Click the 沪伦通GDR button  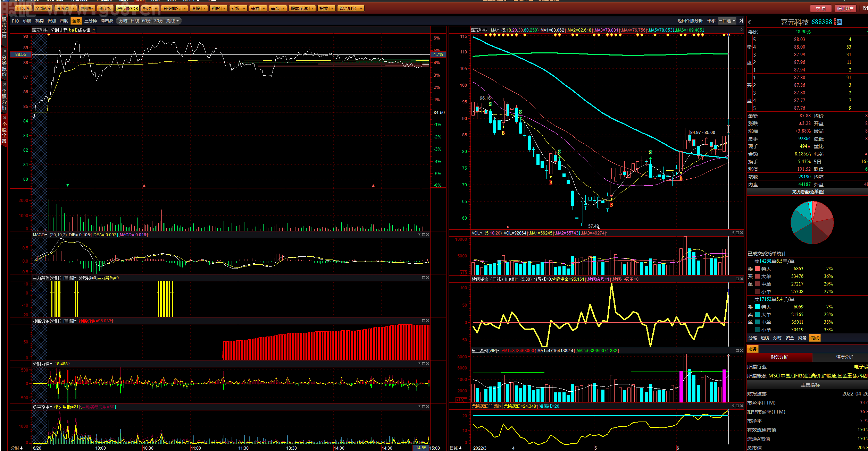pyautogui.click(x=127, y=9)
